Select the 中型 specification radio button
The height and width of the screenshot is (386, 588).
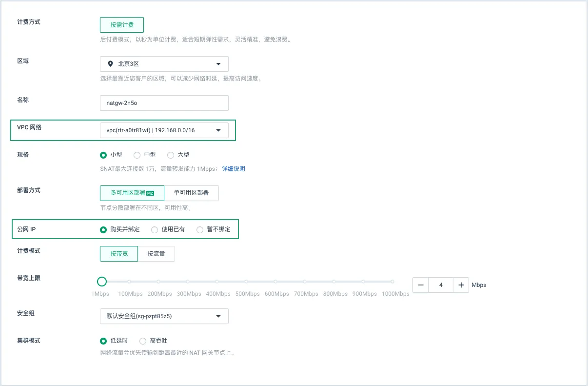pos(137,155)
